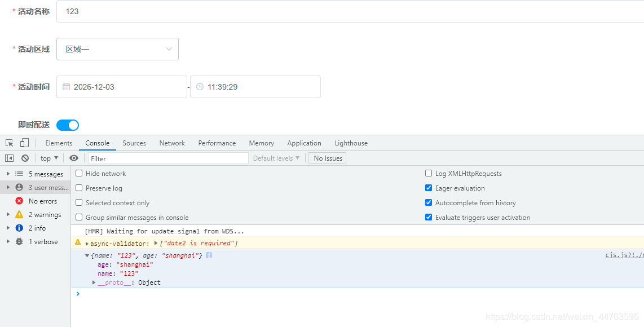Image resolution: width=644 pixels, height=327 pixels.
Task: Click the name: "123" property row
Action: (x=118, y=273)
